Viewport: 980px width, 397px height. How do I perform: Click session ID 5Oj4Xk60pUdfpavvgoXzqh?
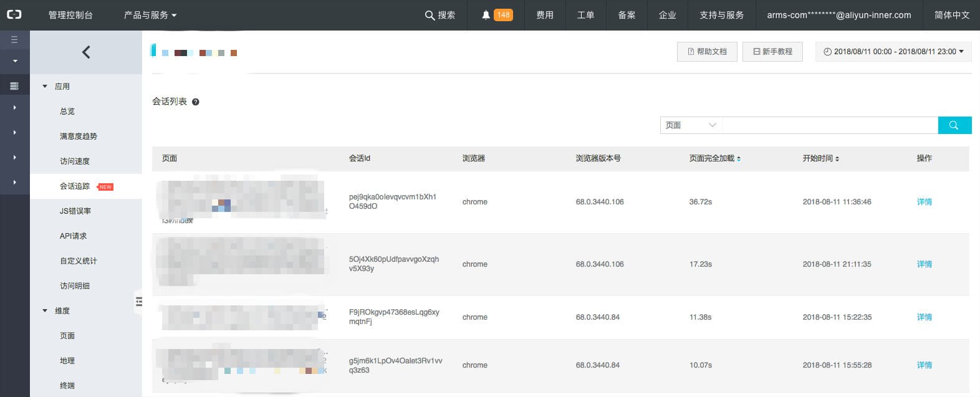(x=394, y=264)
